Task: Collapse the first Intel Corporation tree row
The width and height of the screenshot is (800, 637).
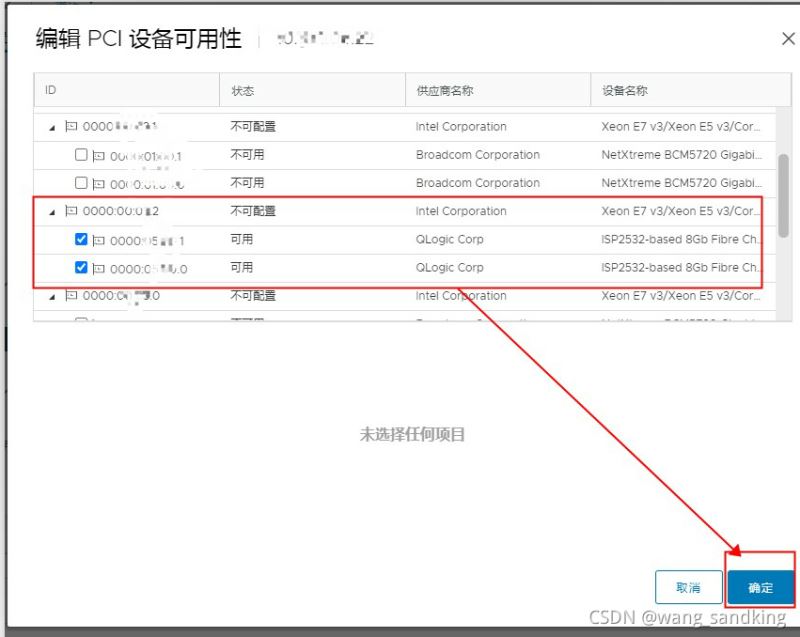Action: (52, 128)
